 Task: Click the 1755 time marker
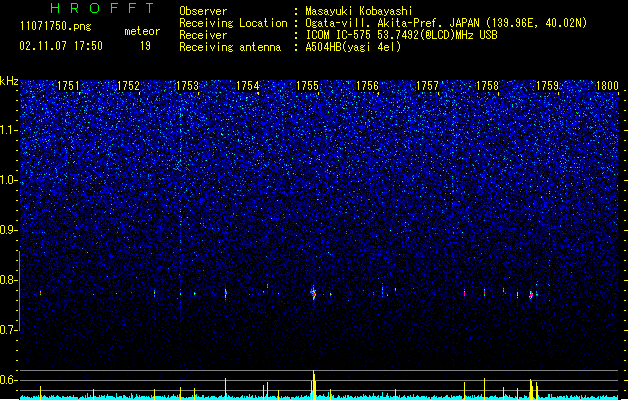coord(307,86)
